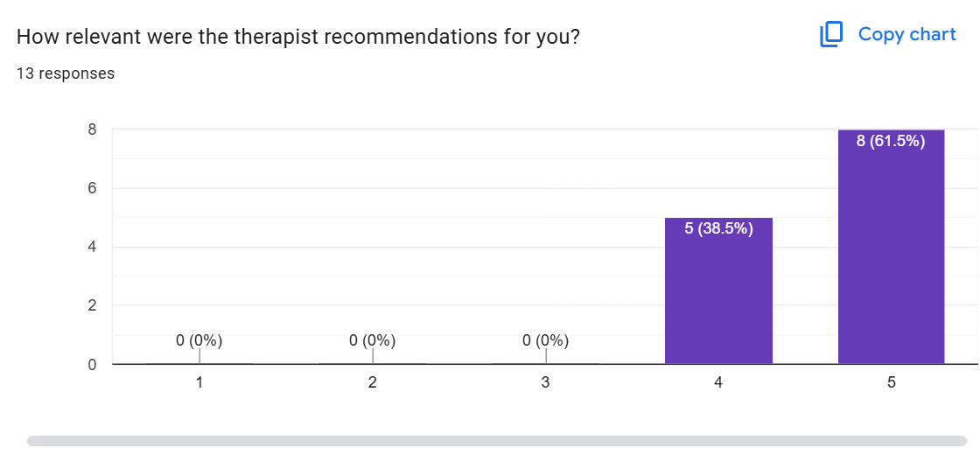Click the "0 (0%)" label above rating 2
This screenshot has width=980, height=476.
coord(373,340)
